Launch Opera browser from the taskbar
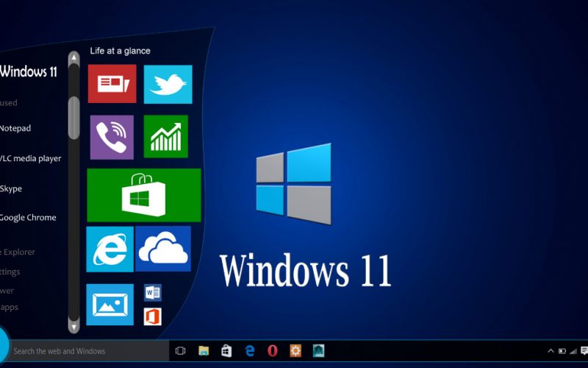Image resolution: width=588 pixels, height=368 pixels. (x=273, y=351)
